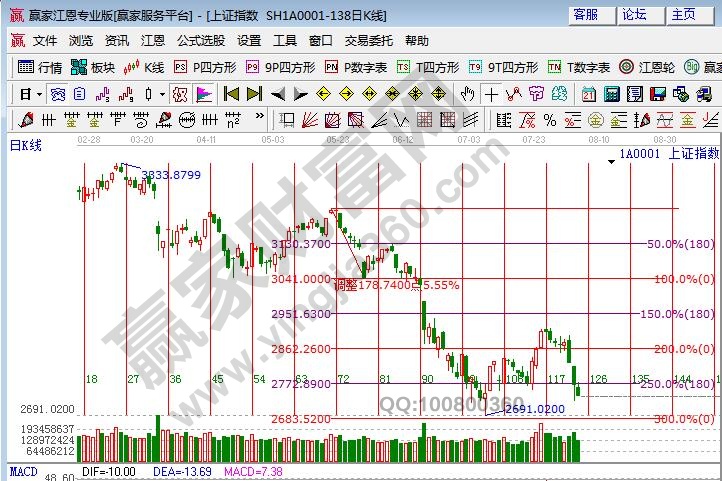Viewport: 722px width, 481px height.
Task: Open the 公式选股 menu
Action: click(201, 41)
